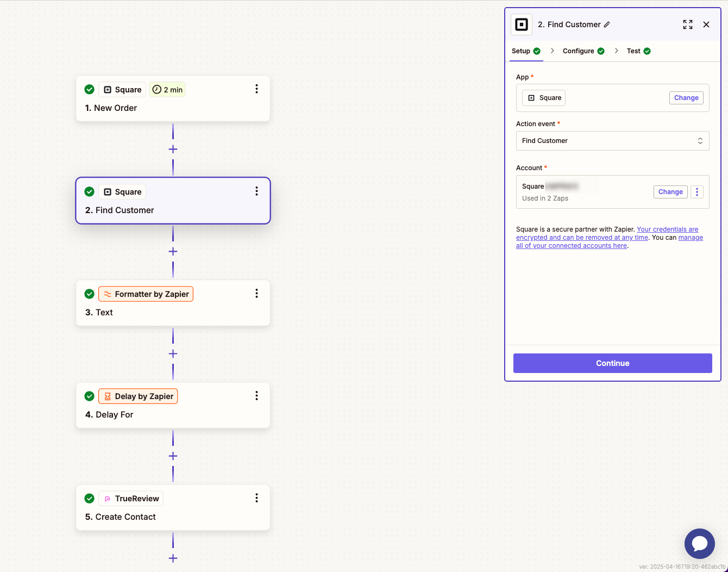Screen dimensions: 728x572
Task: Add a step after Delay For with plus
Action: [x=173, y=456]
